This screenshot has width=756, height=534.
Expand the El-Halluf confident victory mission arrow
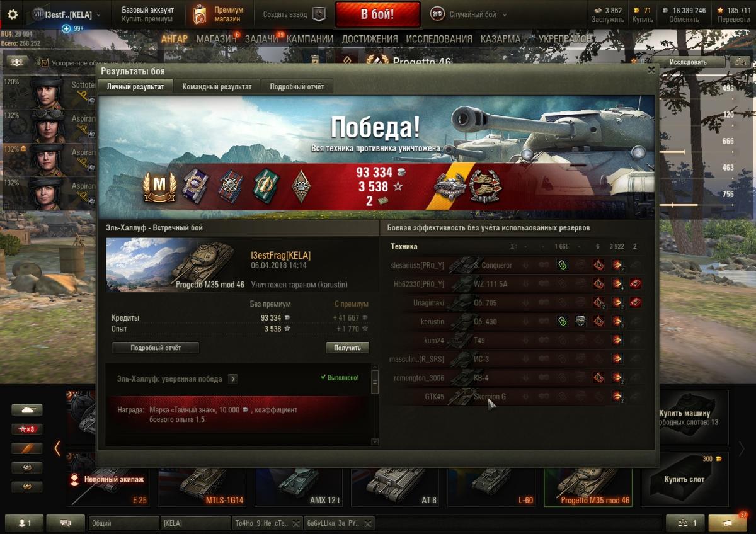tap(232, 379)
